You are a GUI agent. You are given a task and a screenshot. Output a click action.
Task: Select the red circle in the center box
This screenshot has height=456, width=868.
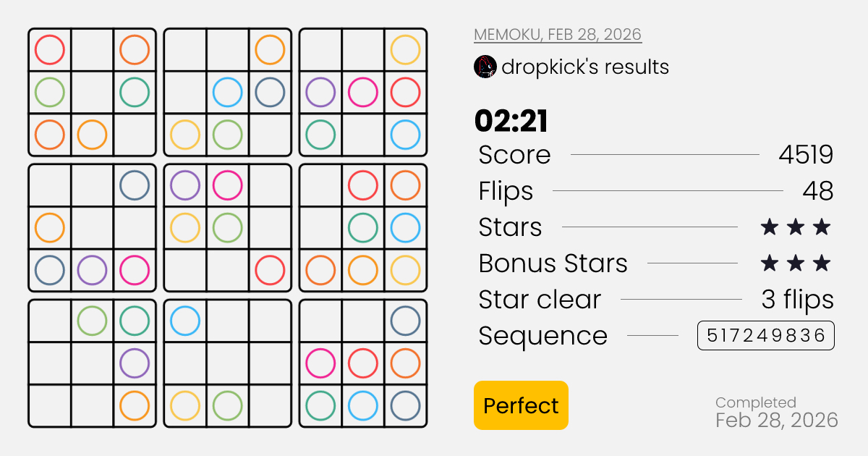[270, 270]
